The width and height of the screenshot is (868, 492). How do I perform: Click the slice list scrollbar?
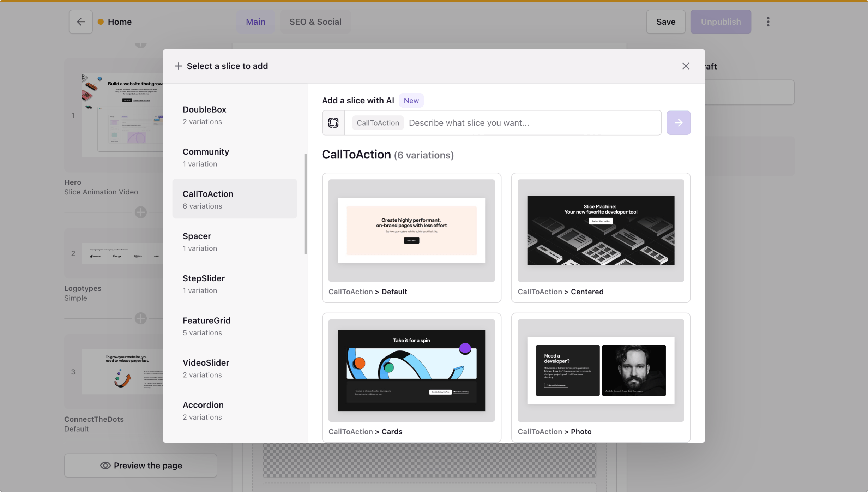(305, 204)
